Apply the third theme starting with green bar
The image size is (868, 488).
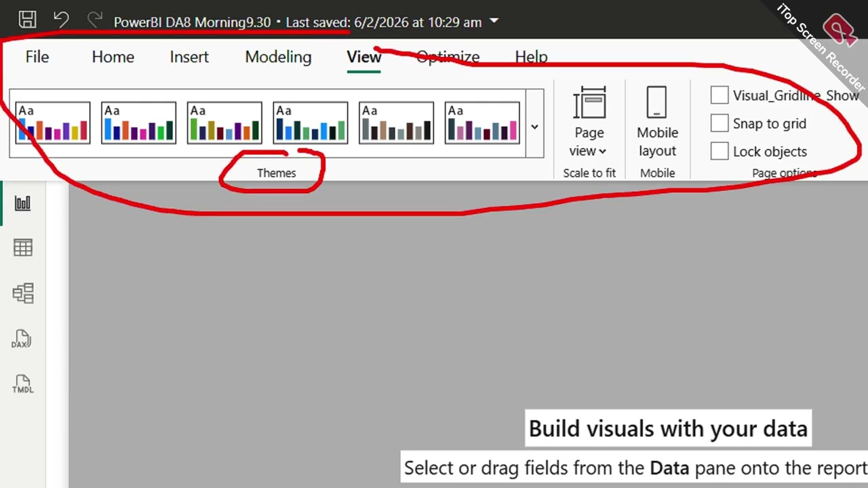click(x=224, y=123)
